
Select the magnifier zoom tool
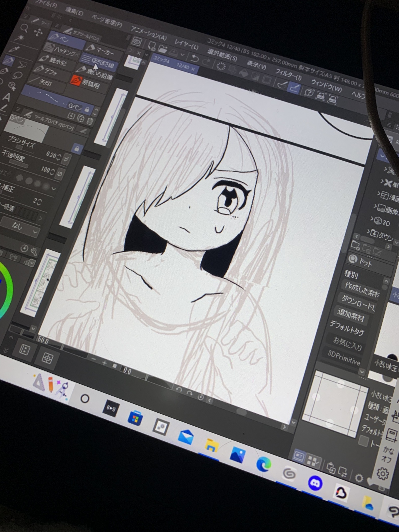[24, 28]
